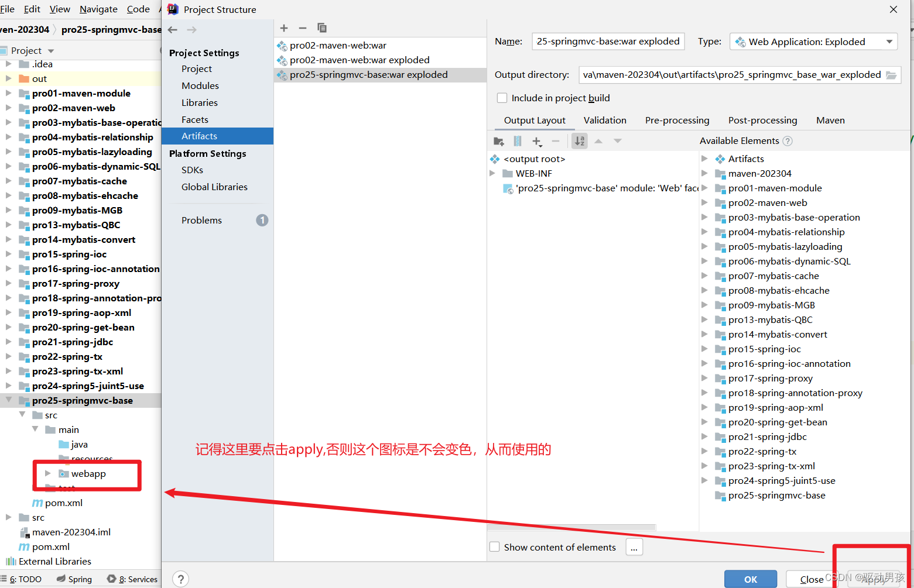The image size is (914, 588).
Task: Expand WEB-INF in output layout
Action: coord(492,173)
